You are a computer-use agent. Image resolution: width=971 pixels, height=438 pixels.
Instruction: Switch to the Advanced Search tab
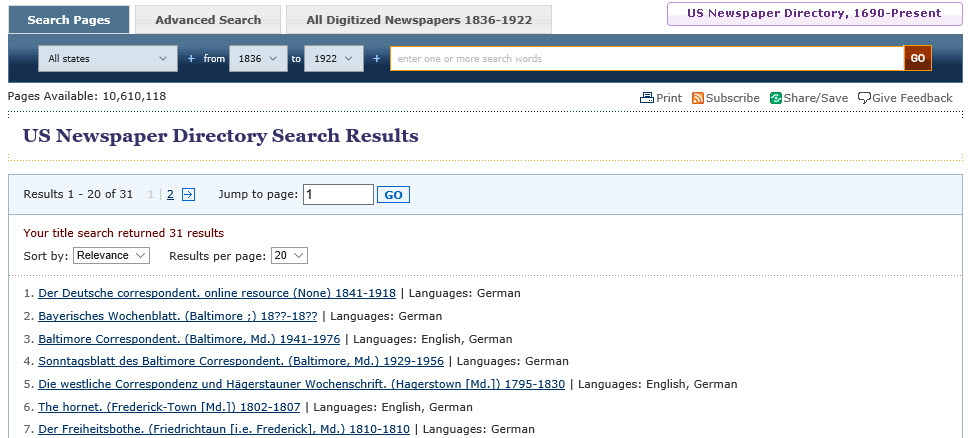point(208,20)
